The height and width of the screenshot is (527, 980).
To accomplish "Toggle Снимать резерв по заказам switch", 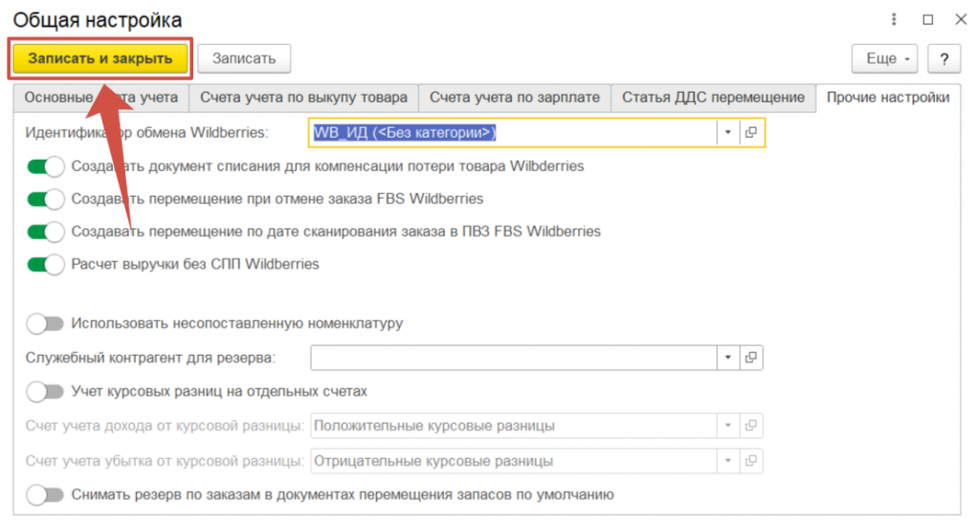I will (x=45, y=495).
